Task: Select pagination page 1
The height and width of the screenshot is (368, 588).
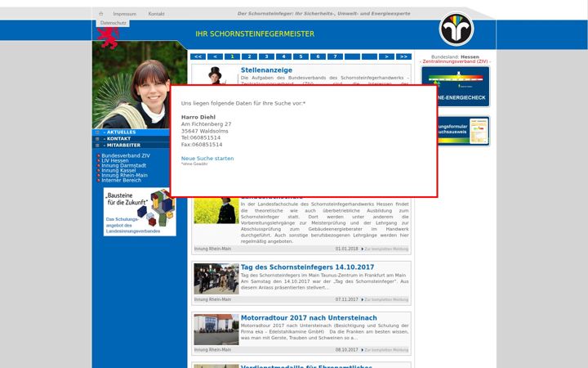Action: click(x=232, y=56)
